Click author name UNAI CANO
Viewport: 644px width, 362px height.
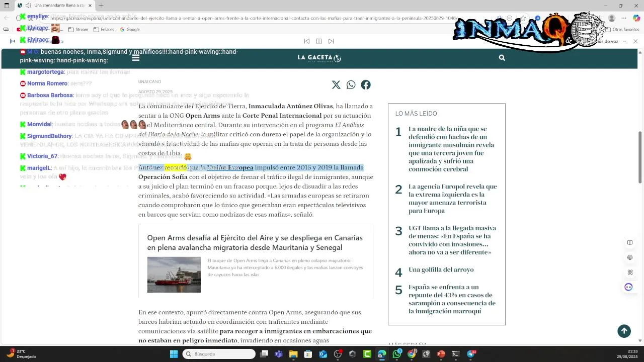(x=149, y=81)
